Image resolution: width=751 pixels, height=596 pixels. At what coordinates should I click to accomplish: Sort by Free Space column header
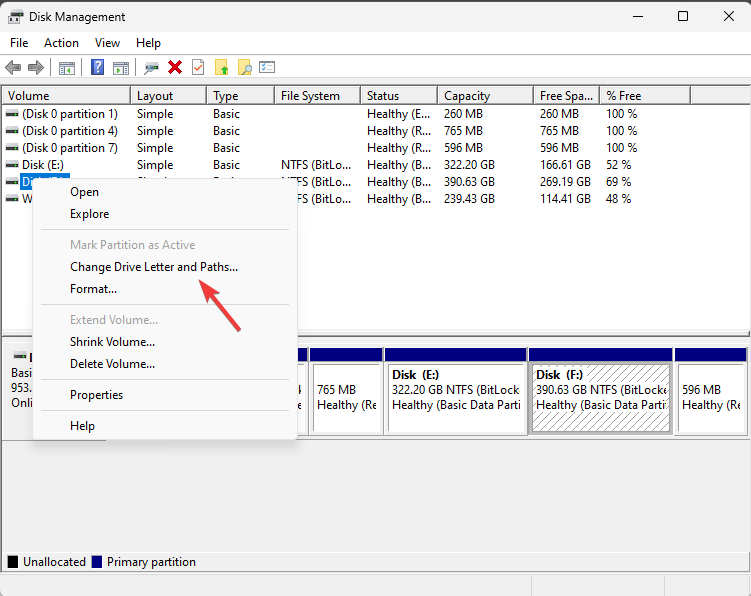click(567, 96)
